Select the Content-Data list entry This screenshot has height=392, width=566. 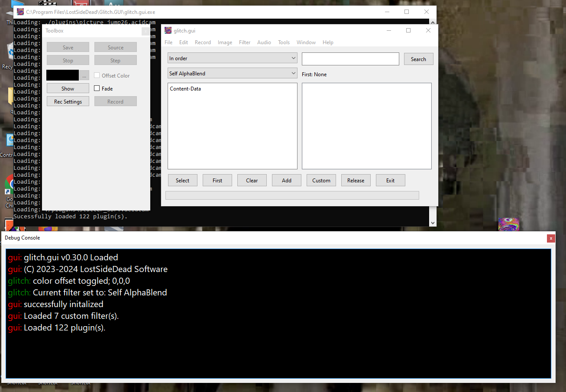pos(185,89)
